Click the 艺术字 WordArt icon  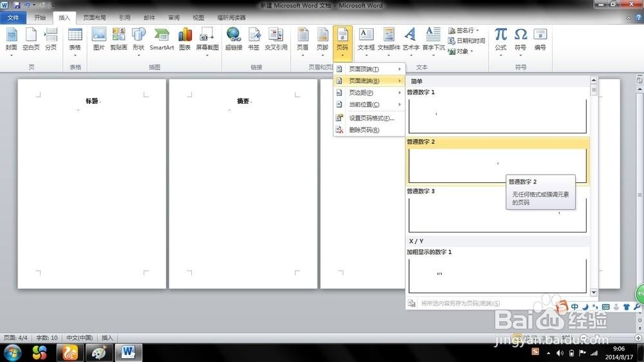pos(410,39)
